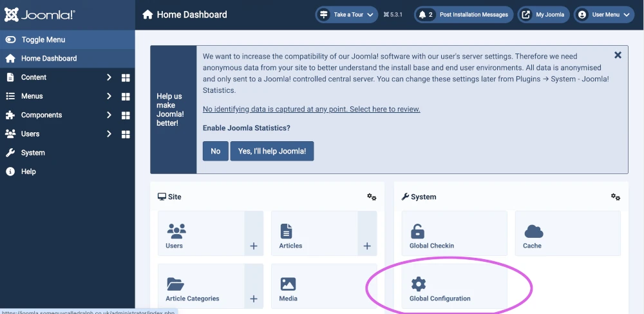644x314 pixels.
Task: Open Site module settings gears
Action: tap(372, 197)
